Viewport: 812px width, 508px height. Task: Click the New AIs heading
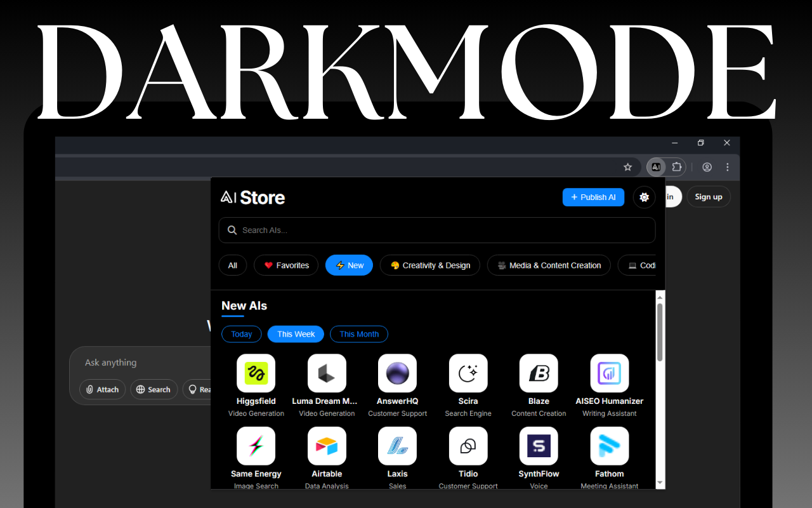point(244,306)
